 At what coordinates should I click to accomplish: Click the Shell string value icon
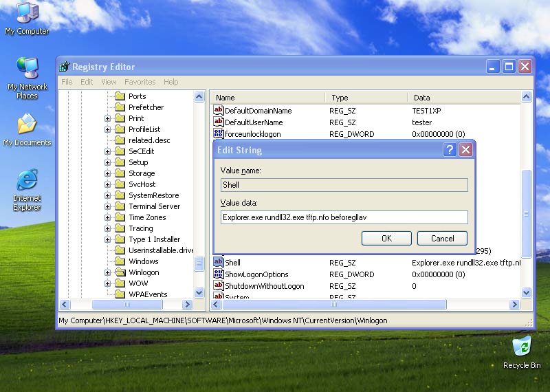click(x=218, y=262)
